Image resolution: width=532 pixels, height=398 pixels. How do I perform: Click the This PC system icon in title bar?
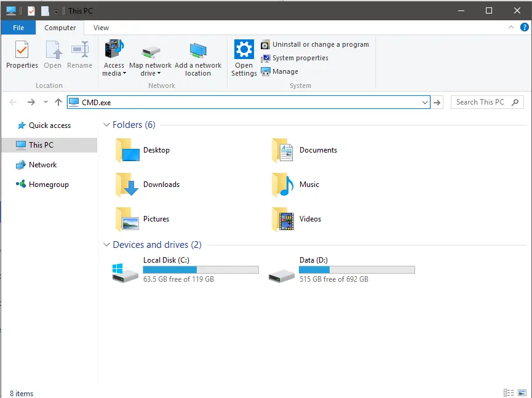[11, 11]
